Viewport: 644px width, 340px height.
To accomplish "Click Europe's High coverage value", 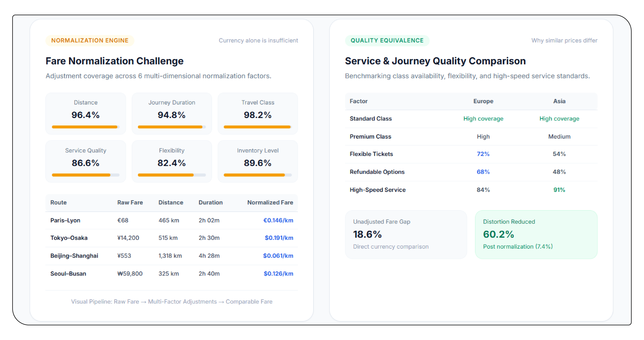I will (x=483, y=119).
